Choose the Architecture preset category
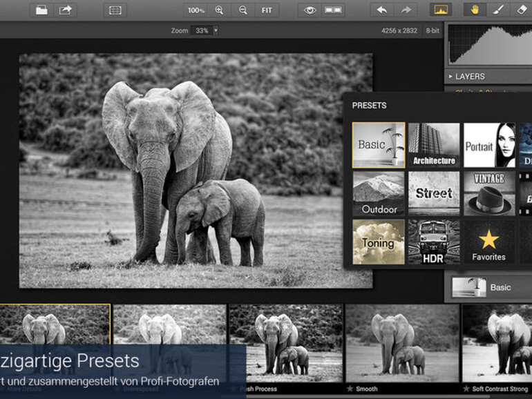 (434, 145)
